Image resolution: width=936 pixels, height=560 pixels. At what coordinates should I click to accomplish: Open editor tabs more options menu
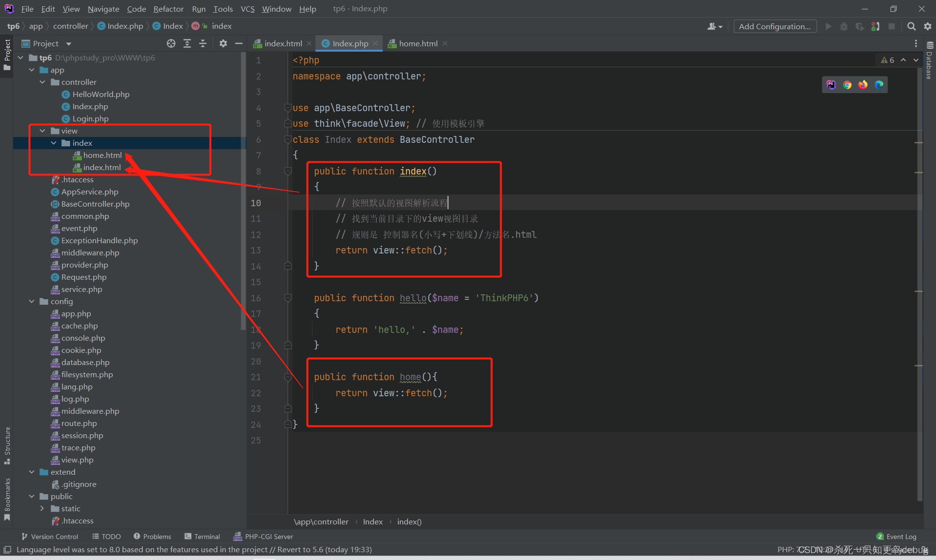click(916, 43)
